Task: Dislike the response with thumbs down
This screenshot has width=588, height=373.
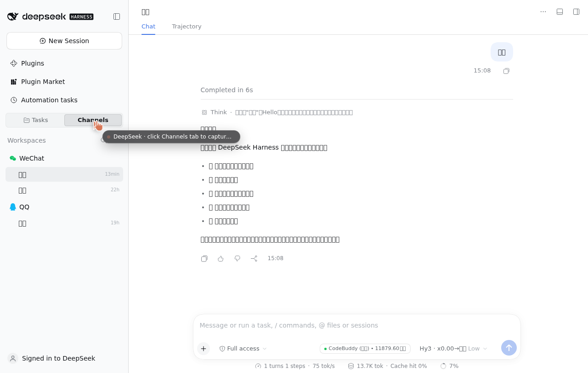Action: point(237,258)
